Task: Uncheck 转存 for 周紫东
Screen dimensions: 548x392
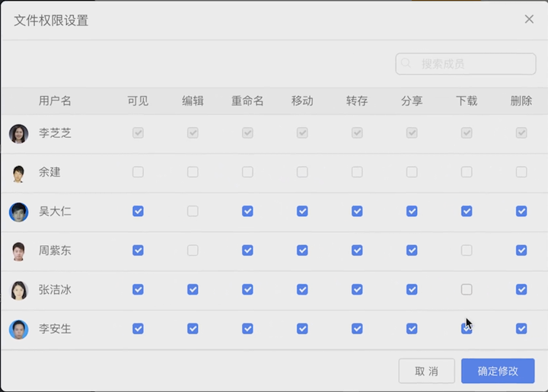Action: point(357,250)
